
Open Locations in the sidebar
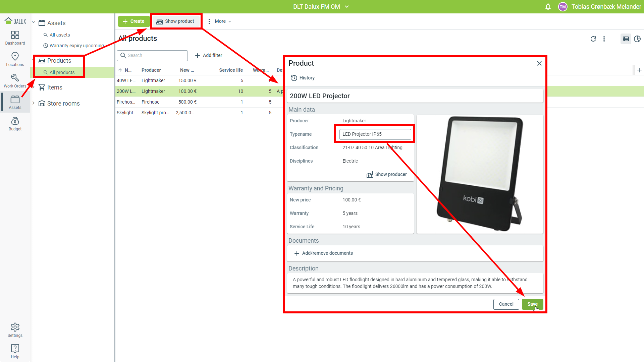(15, 59)
